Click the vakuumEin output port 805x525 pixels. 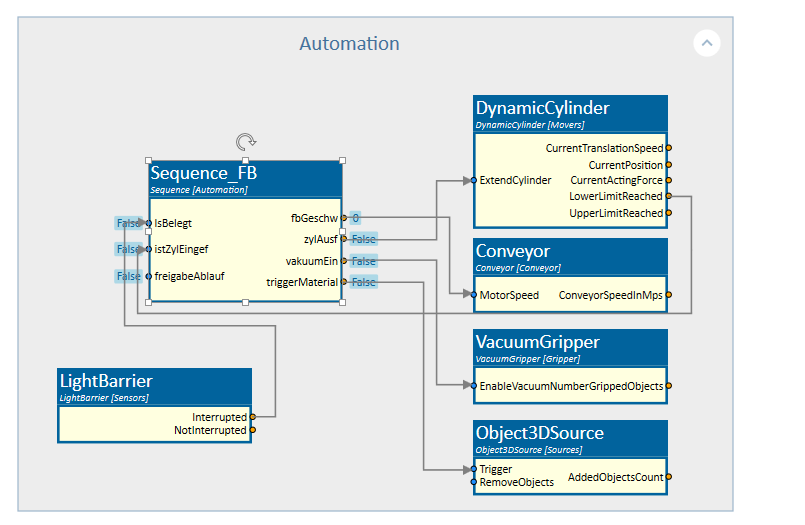tap(344, 261)
